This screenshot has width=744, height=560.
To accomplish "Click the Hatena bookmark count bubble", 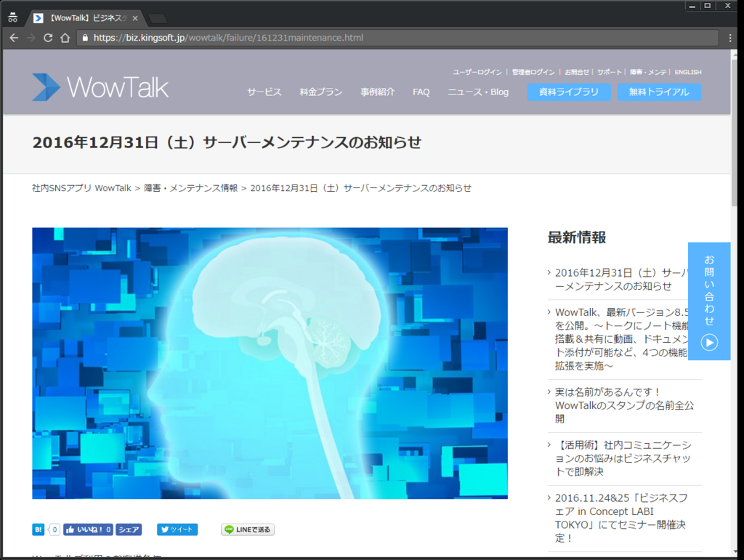I will point(54,529).
